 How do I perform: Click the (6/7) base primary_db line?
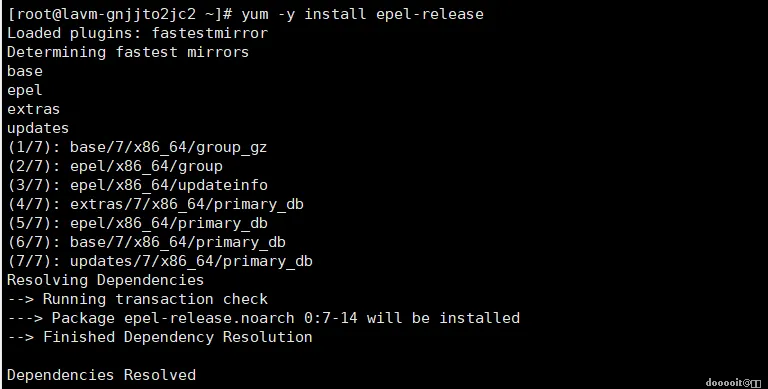click(146, 242)
